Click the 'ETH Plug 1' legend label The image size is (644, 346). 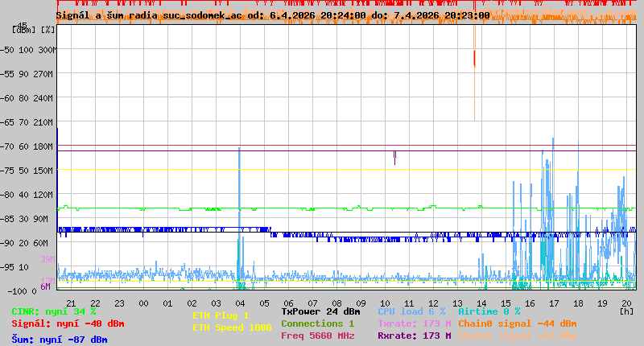click(221, 316)
